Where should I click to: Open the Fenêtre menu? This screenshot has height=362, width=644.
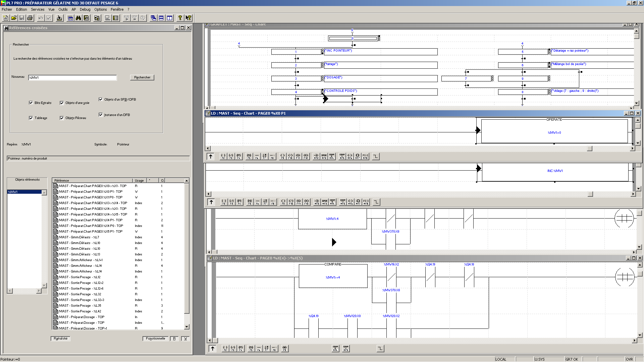[x=117, y=9]
